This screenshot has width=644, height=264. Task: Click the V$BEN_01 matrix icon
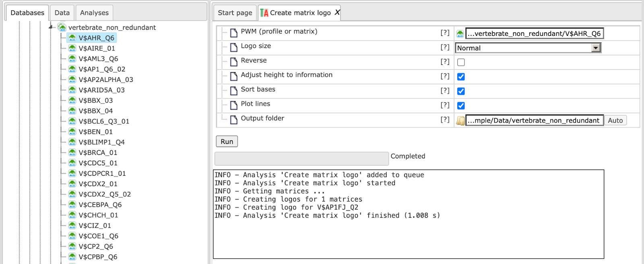pos(72,131)
